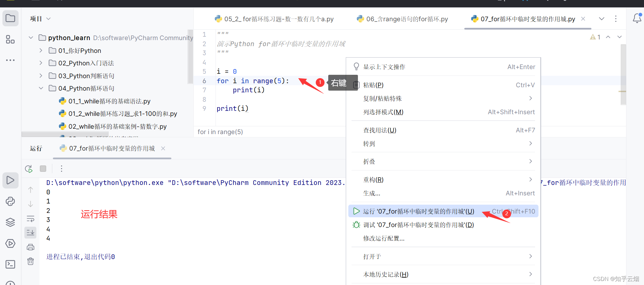Choose 查找用法(U) menu item
The image size is (644, 285).
pos(443,130)
